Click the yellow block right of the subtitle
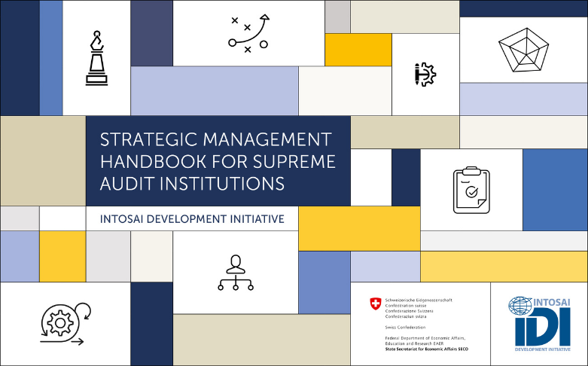The image size is (588, 366). coord(359,228)
